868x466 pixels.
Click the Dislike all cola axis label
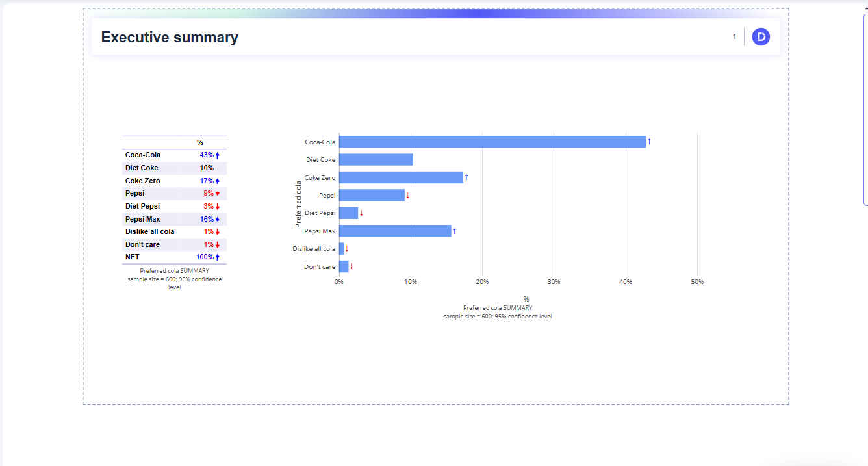click(x=314, y=249)
